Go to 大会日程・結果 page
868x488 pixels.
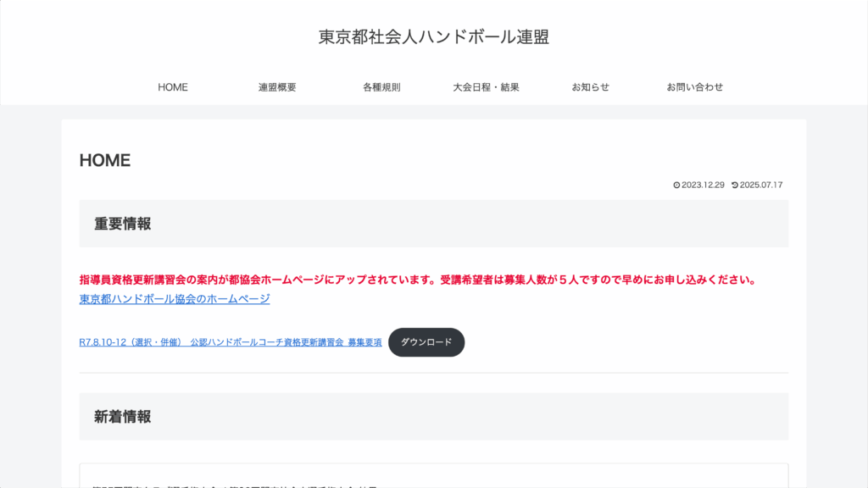486,87
